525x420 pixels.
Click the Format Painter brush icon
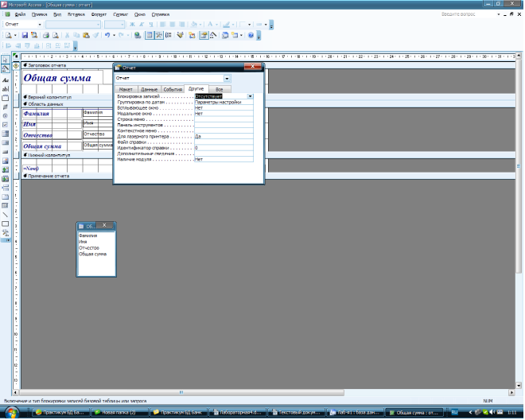[95, 35]
